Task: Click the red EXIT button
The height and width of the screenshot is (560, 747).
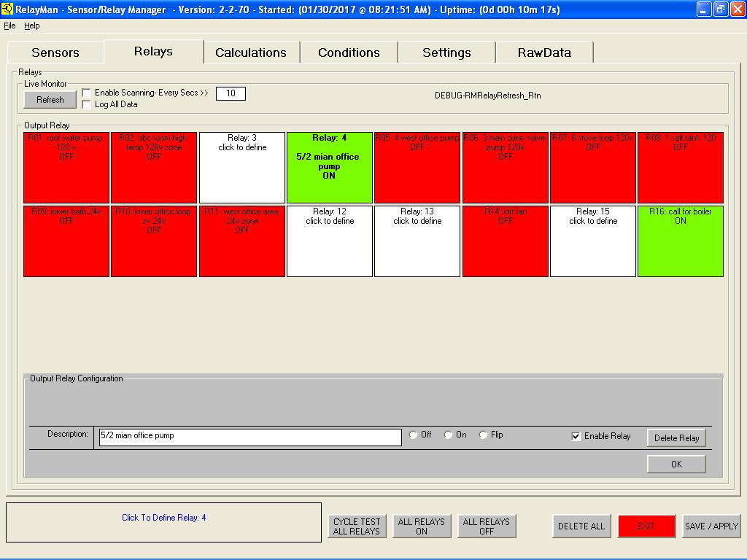Action: (x=646, y=526)
